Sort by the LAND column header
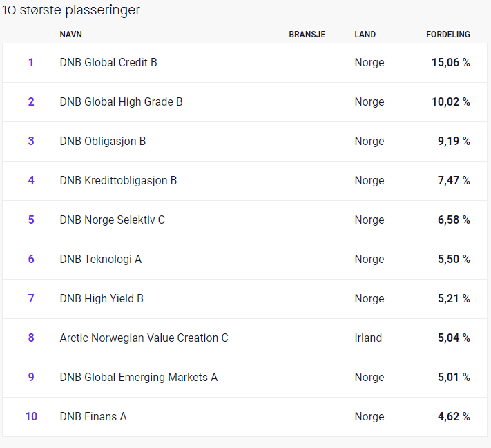491x448 pixels. 365,35
